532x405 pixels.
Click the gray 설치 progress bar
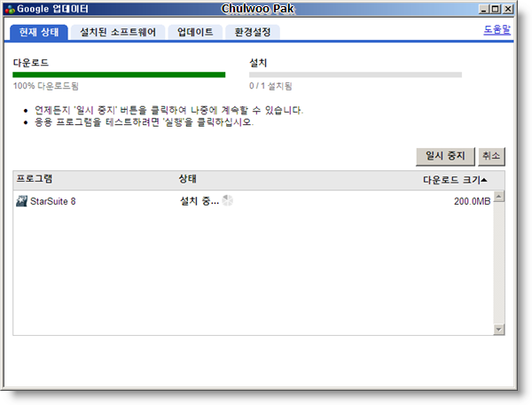point(356,74)
